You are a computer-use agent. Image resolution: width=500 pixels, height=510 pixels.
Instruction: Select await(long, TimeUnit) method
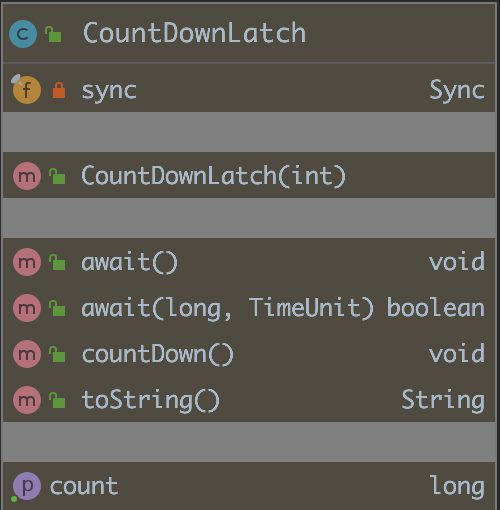coord(249,308)
